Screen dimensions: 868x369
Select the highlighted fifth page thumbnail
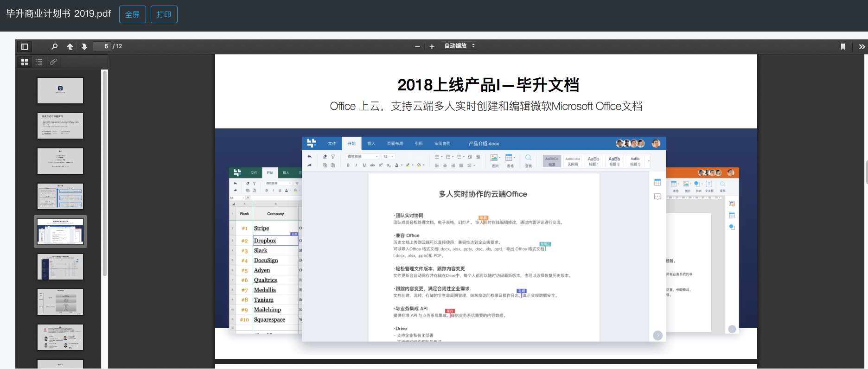60,231
